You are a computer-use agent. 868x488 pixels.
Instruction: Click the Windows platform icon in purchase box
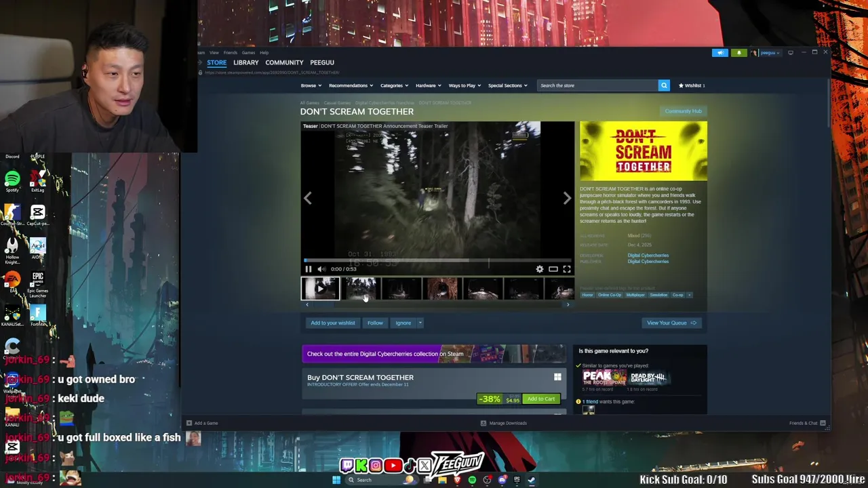tap(557, 378)
